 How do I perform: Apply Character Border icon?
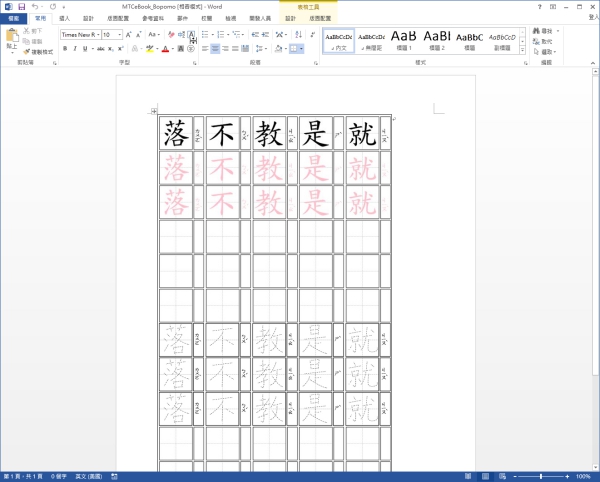pyautogui.click(x=191, y=35)
